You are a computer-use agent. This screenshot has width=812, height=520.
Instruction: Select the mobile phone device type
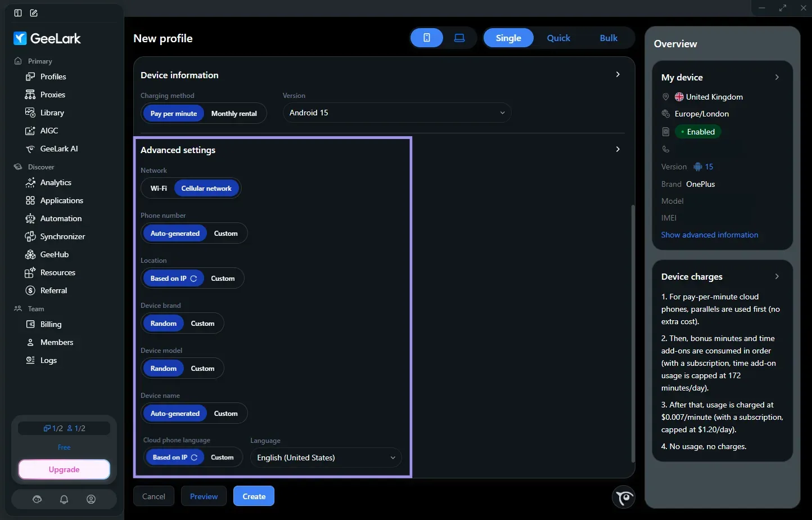coord(427,38)
